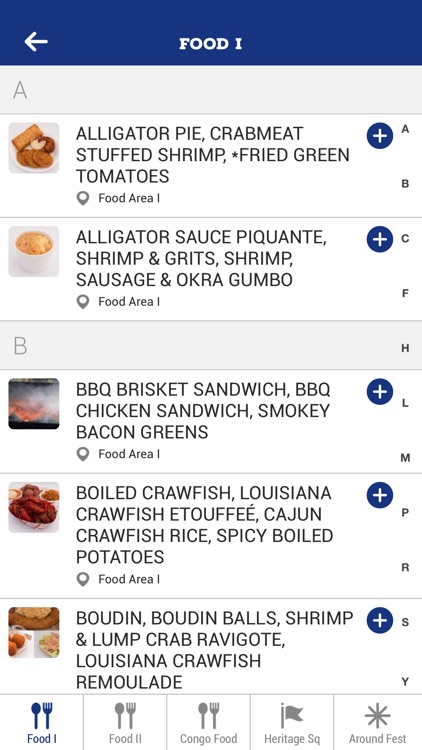Jump to letter M in index
Screen dimensions: 422x750
[405, 458]
